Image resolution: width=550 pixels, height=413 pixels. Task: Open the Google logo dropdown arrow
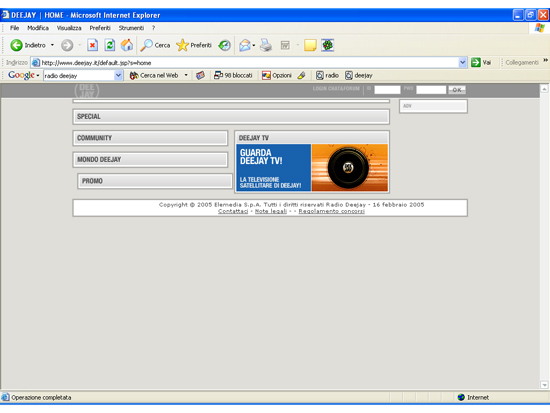[38, 75]
